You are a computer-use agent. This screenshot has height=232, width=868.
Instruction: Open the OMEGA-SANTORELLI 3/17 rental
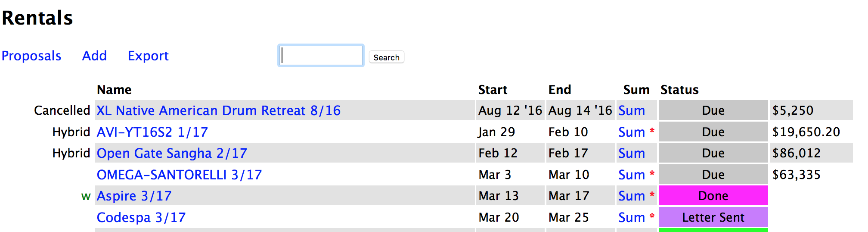point(179,175)
